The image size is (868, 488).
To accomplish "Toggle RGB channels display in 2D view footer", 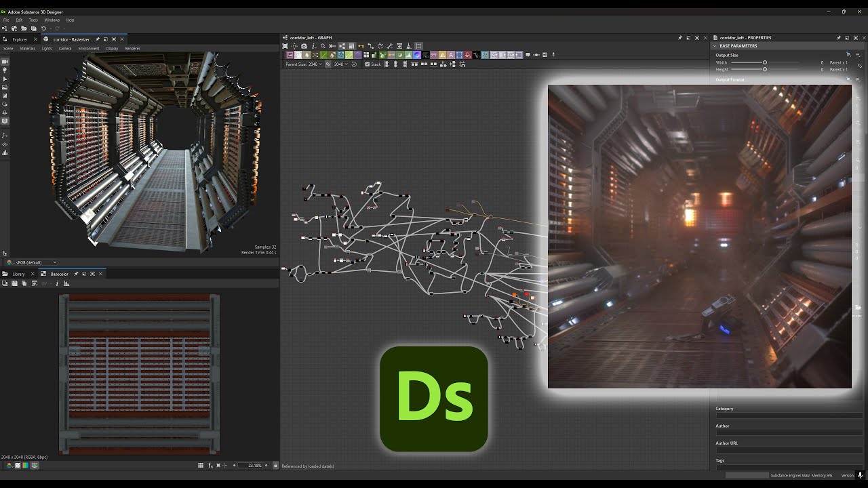I will click(25, 466).
